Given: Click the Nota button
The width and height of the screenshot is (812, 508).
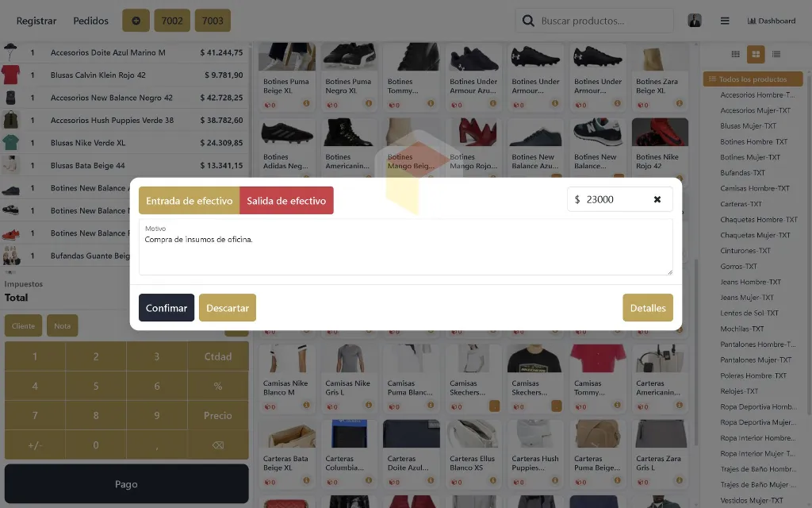Looking at the screenshot, I should [x=62, y=325].
